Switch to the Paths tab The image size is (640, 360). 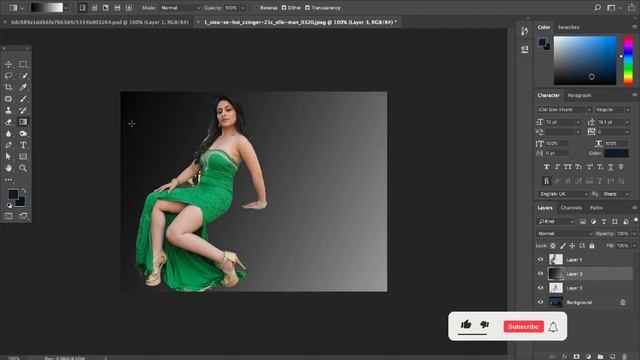pos(596,208)
